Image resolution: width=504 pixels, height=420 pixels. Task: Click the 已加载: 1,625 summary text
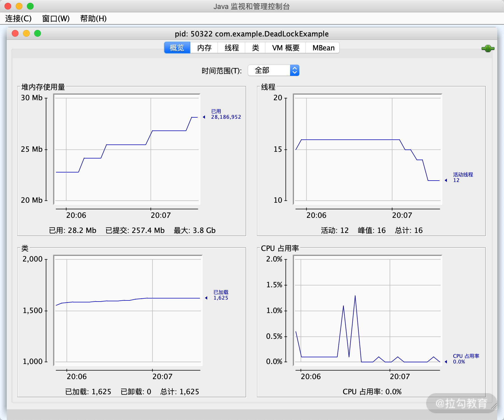pos(88,392)
